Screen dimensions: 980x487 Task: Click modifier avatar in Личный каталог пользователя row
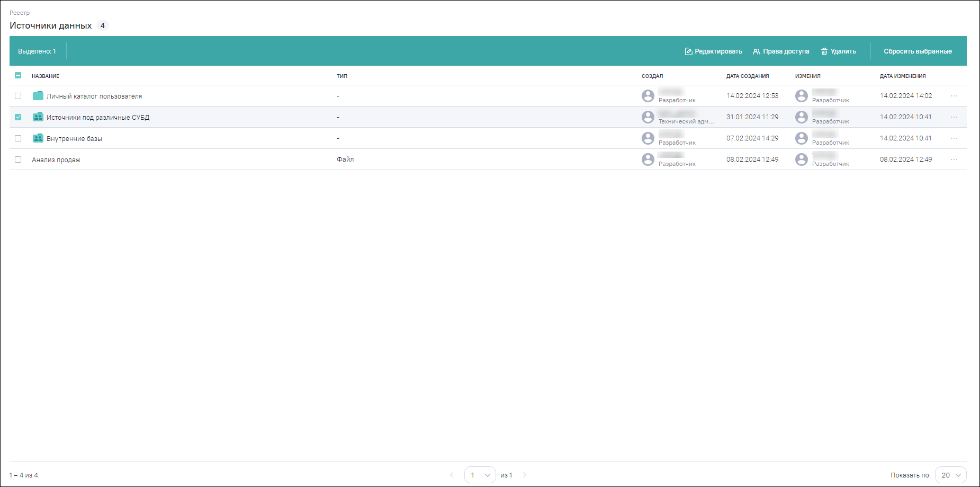coord(802,96)
